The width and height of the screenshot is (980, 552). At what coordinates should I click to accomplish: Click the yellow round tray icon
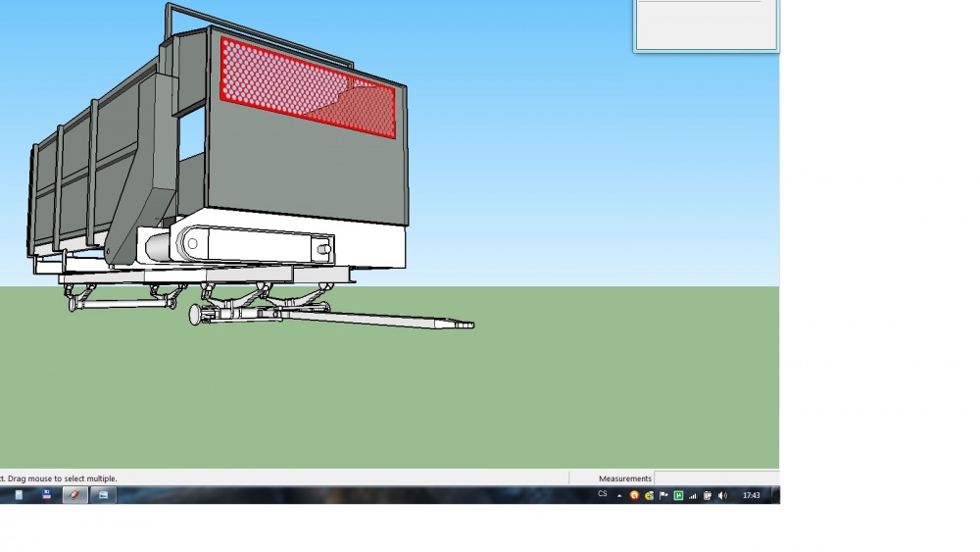[x=650, y=496]
